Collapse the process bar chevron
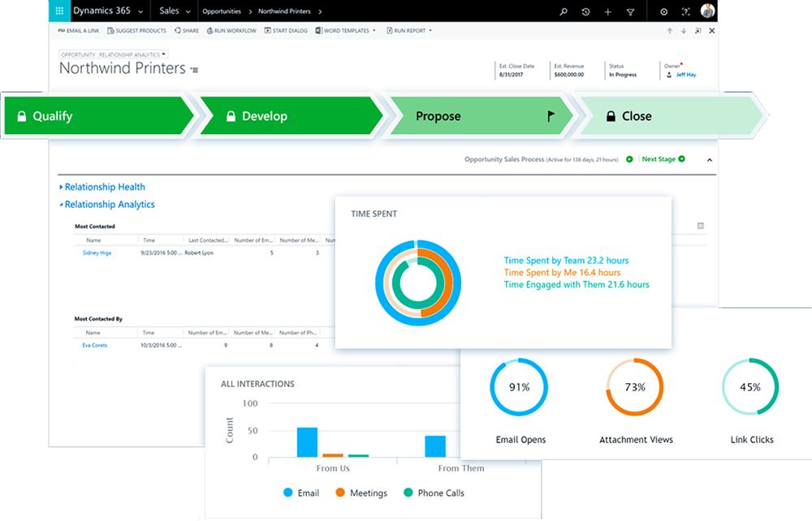The image size is (812, 521). pyautogui.click(x=710, y=160)
